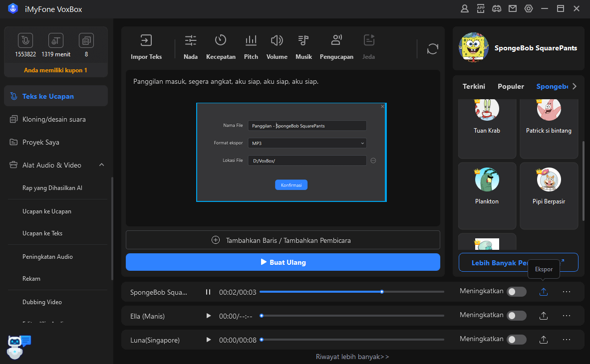Click the Lokasi File input field
This screenshot has width=590, height=364.
(x=307, y=161)
